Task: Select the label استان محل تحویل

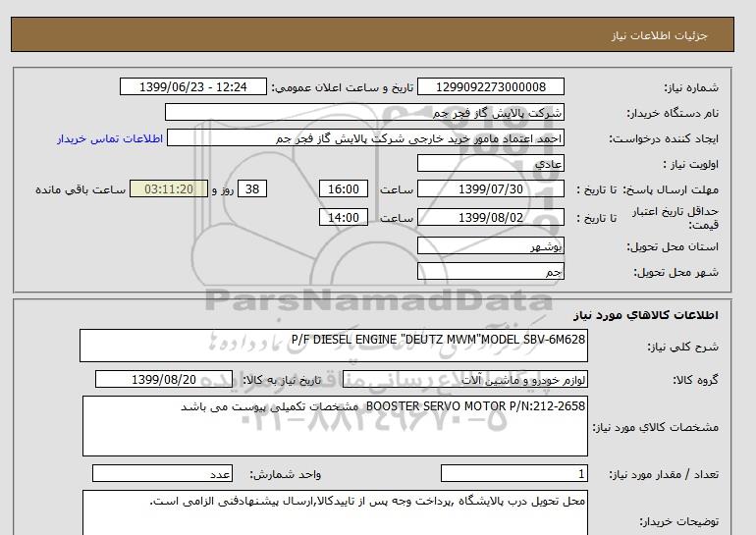Action: (x=673, y=246)
